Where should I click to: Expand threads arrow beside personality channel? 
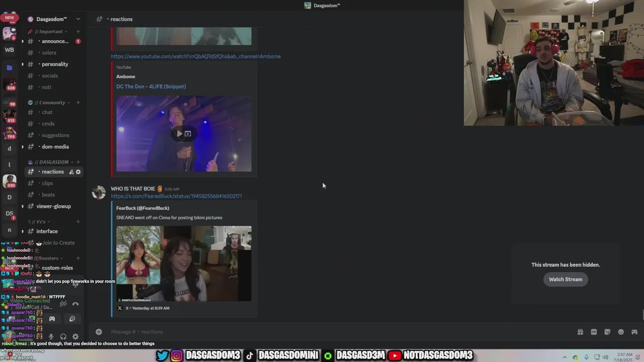coord(22,64)
